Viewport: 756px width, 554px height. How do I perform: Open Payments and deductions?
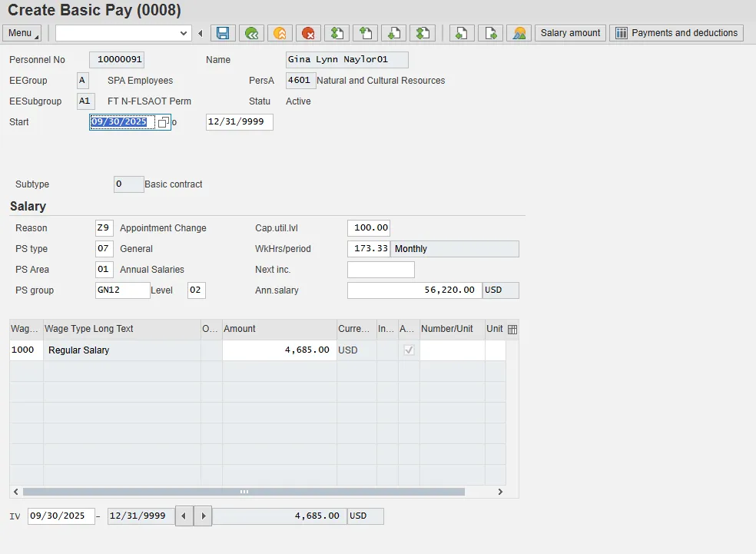677,33
